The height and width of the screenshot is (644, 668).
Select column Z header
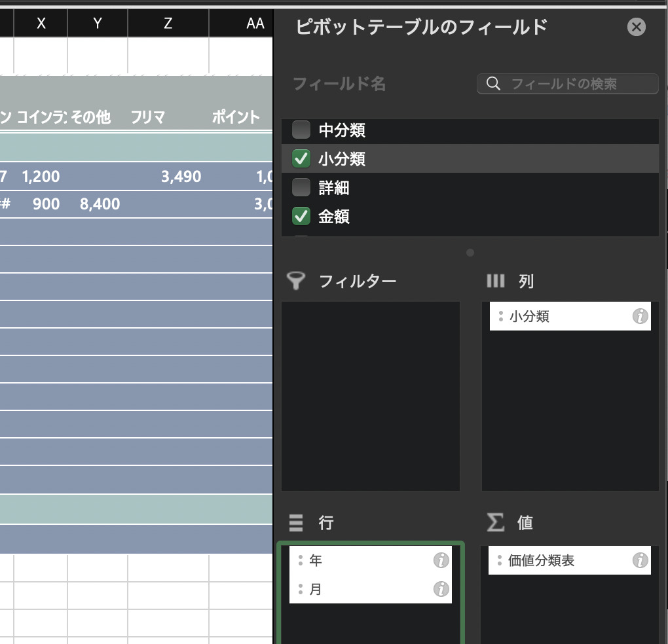[x=168, y=24]
